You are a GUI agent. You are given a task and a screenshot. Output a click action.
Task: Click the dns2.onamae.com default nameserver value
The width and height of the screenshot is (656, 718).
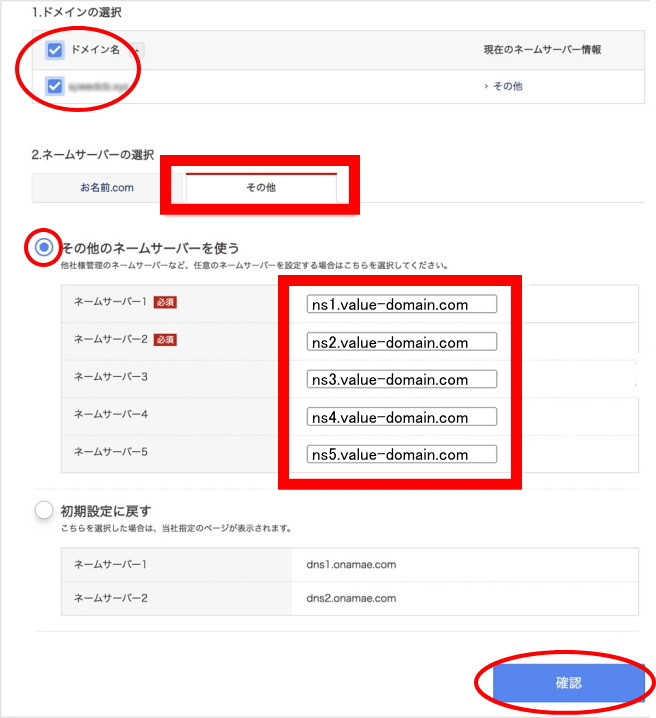click(351, 599)
